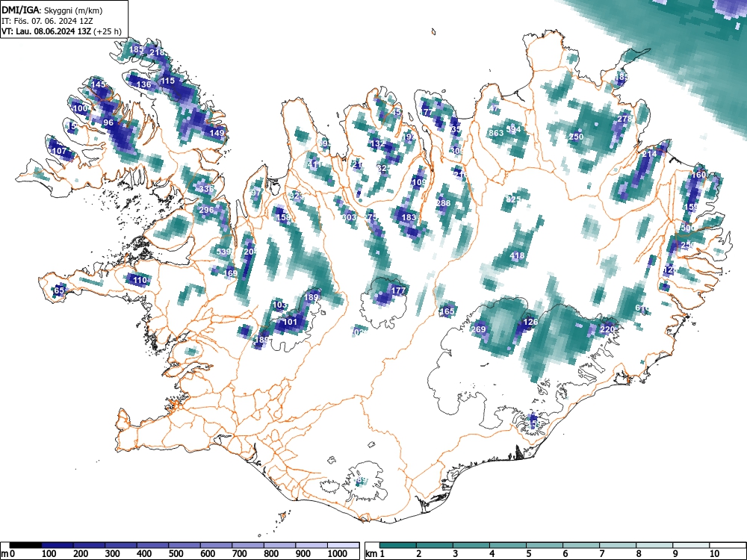Click the visibility value '269' on the map

(478, 329)
